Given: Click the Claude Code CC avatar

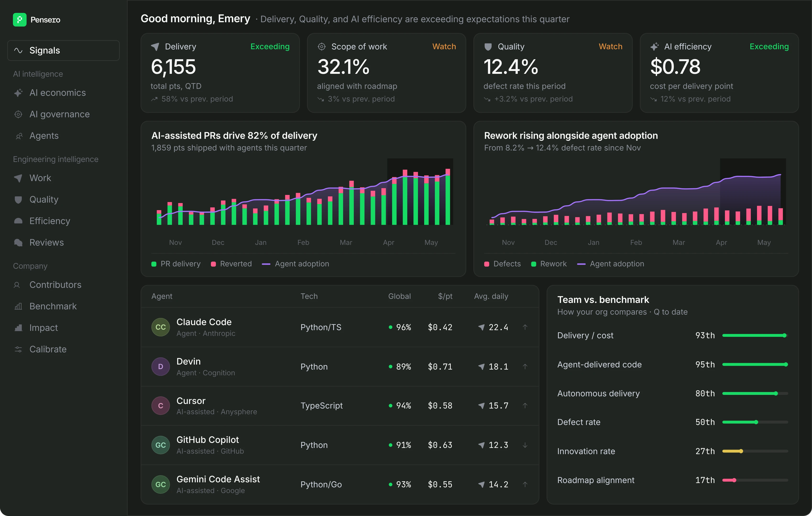Looking at the screenshot, I should 160,327.
